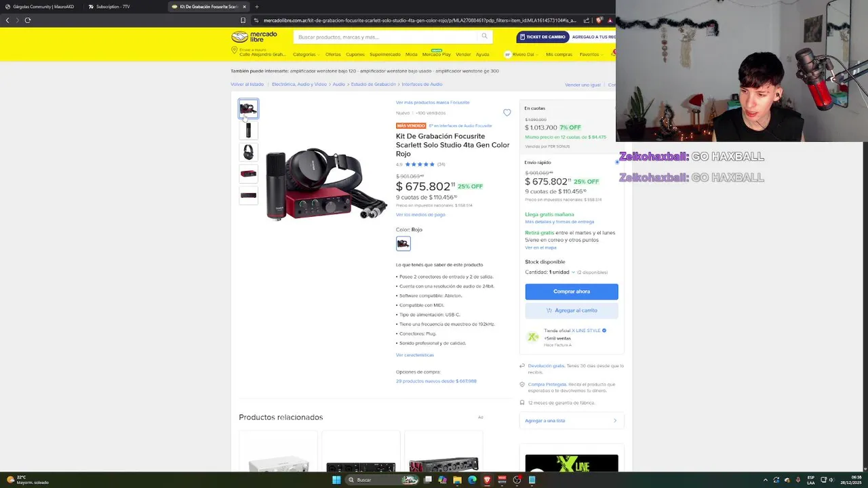This screenshot has width=868, height=488.
Task: Click the microphone tray icon
Action: 798,480
